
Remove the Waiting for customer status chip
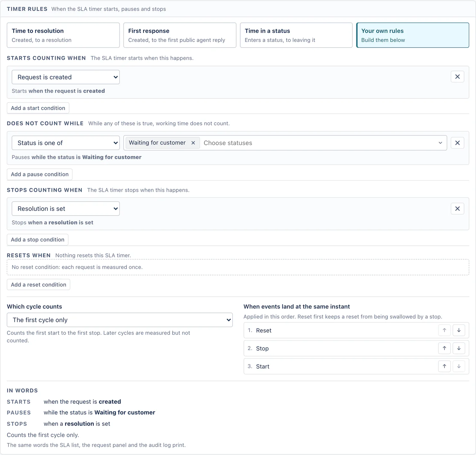[x=193, y=143]
